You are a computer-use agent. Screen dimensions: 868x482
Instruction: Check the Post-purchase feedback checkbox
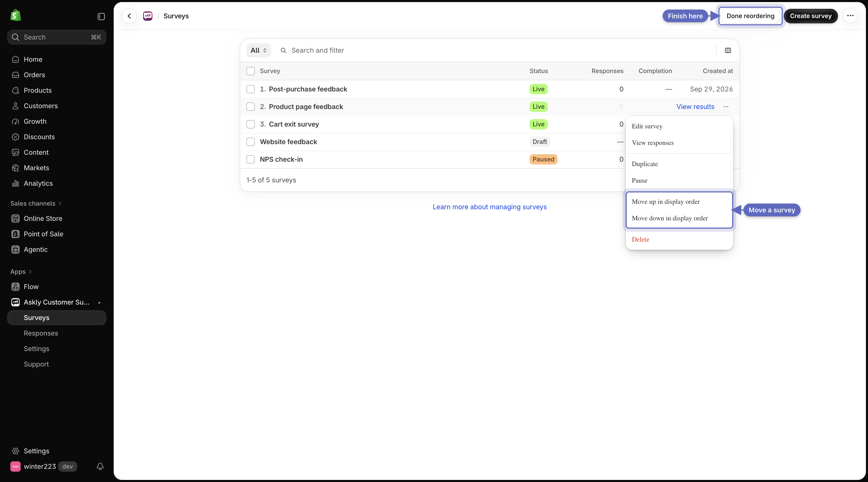[x=250, y=89]
